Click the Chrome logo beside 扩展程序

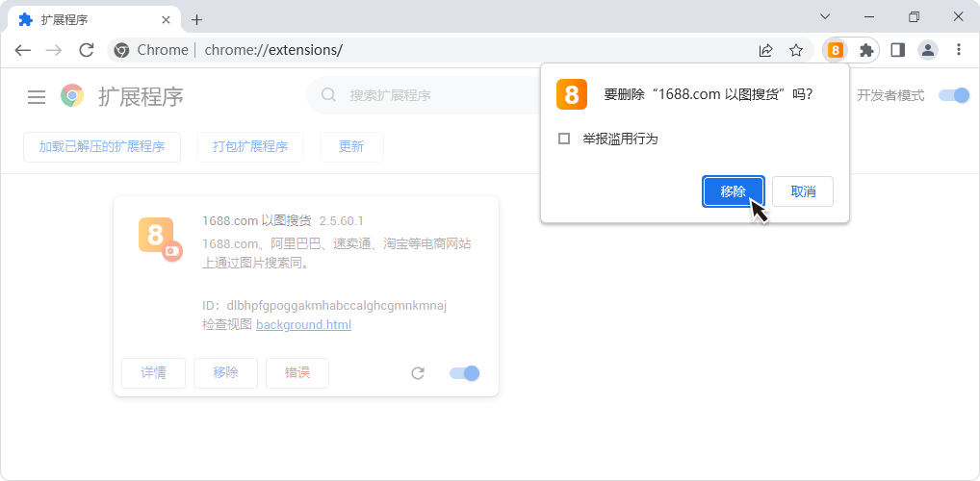72,95
